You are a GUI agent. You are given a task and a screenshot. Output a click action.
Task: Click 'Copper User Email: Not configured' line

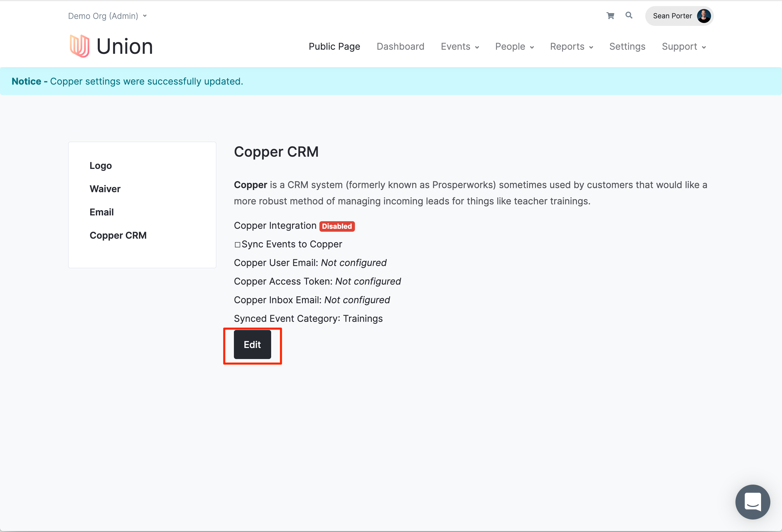pos(310,263)
